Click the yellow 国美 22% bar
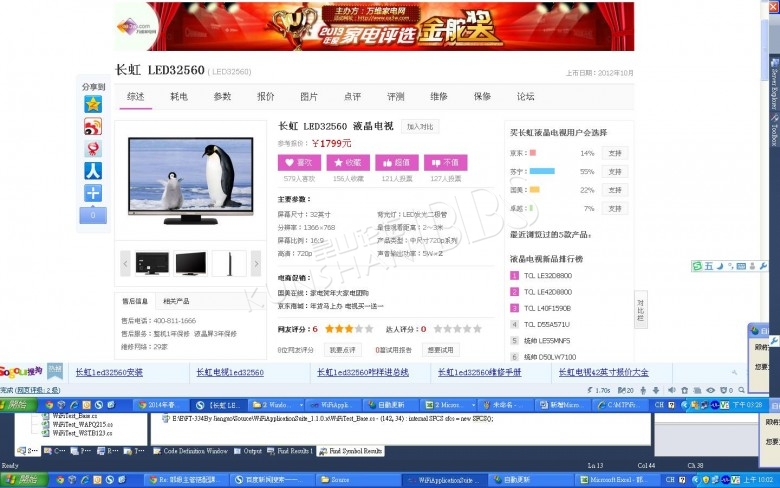Screen dimensions: 780x488 (535, 190)
